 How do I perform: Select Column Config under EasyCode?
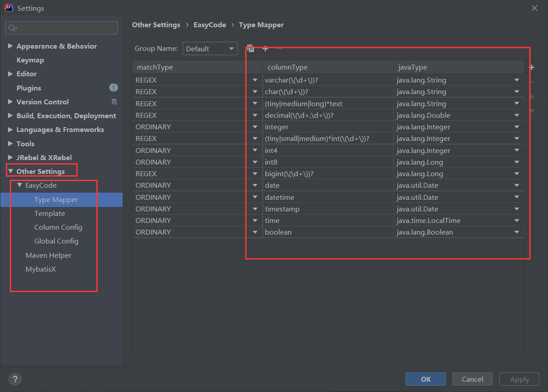[58, 227]
